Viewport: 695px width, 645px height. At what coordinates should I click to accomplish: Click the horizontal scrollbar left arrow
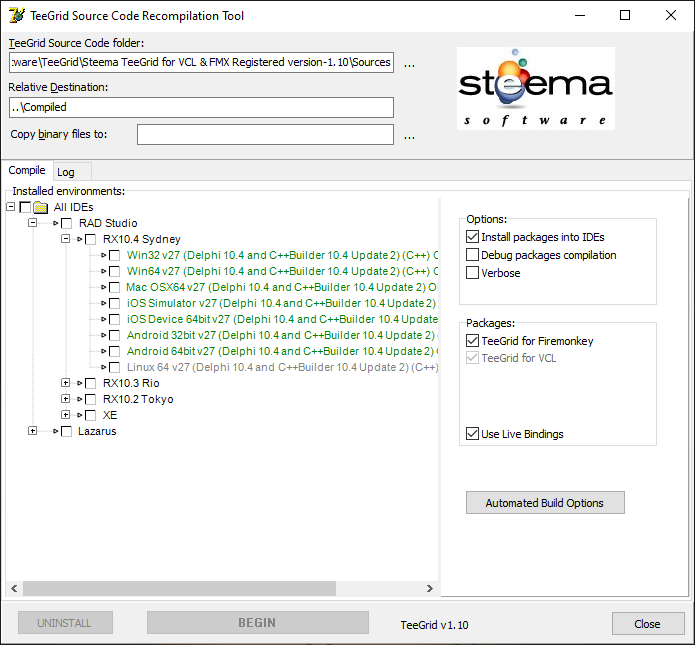pyautogui.click(x=14, y=588)
